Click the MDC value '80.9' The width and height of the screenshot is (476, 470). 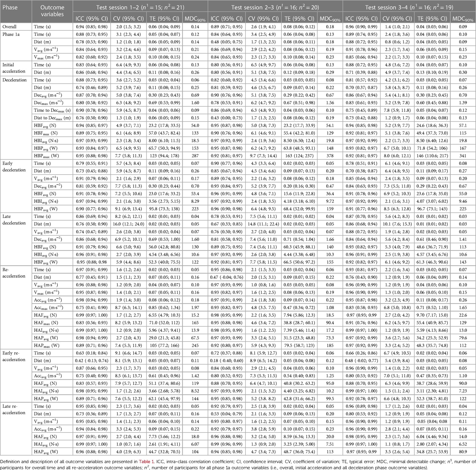click(463, 452)
